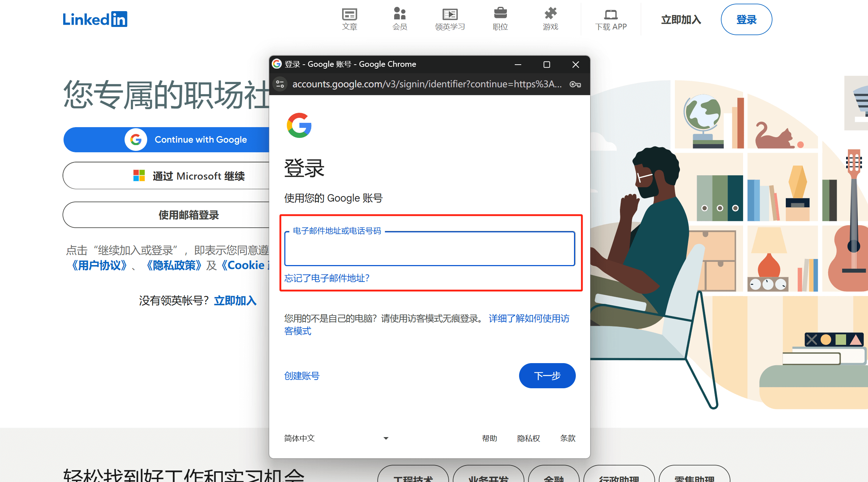868x482 pixels.
Task: Click the 帮助 footer link
Action: pyautogui.click(x=489, y=438)
